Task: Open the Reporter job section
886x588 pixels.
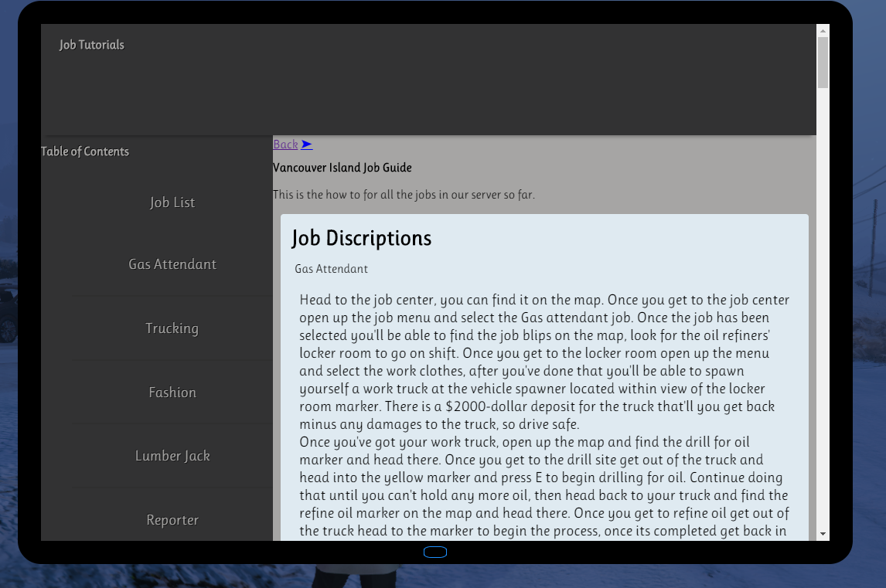Action: 172,520
